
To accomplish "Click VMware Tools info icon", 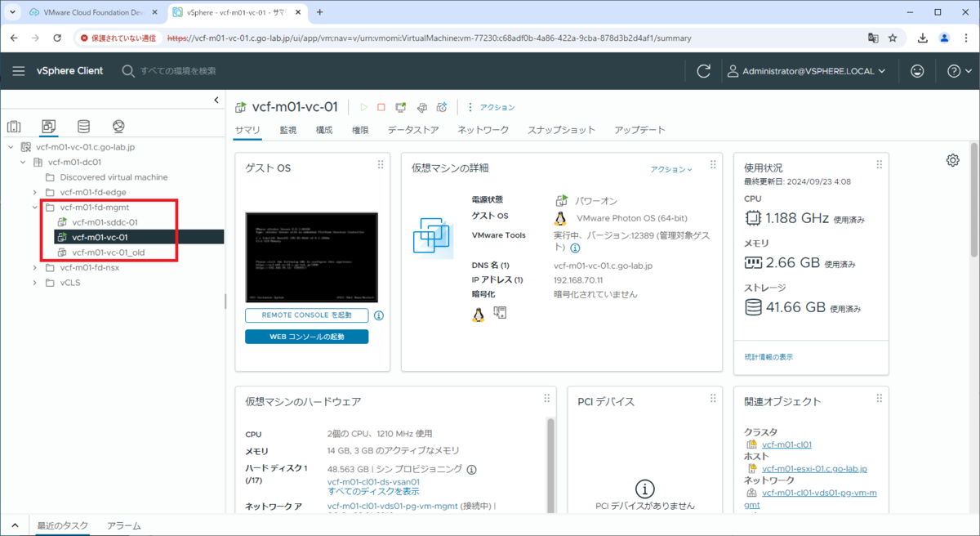I will (575, 248).
